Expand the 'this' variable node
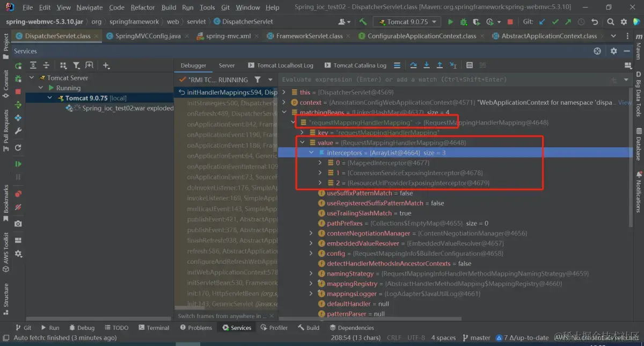The width and height of the screenshot is (644, 346). [x=284, y=92]
